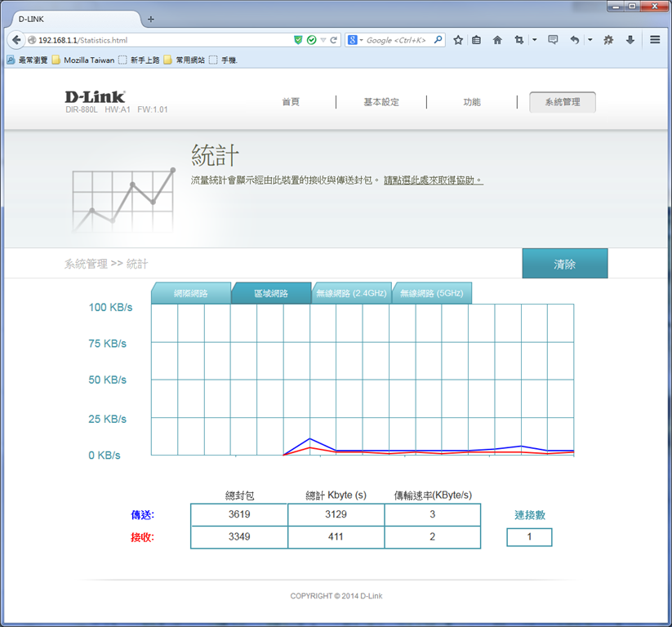Open the Mozilla Taiwan bookmark folder
672x627 pixels.
pos(83,60)
